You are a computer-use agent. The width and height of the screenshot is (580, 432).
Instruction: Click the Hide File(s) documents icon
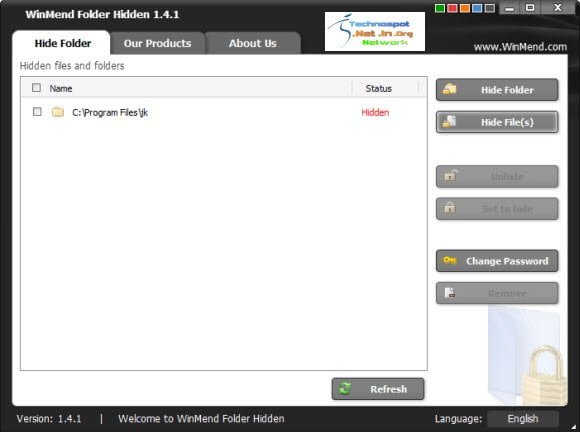(449, 121)
